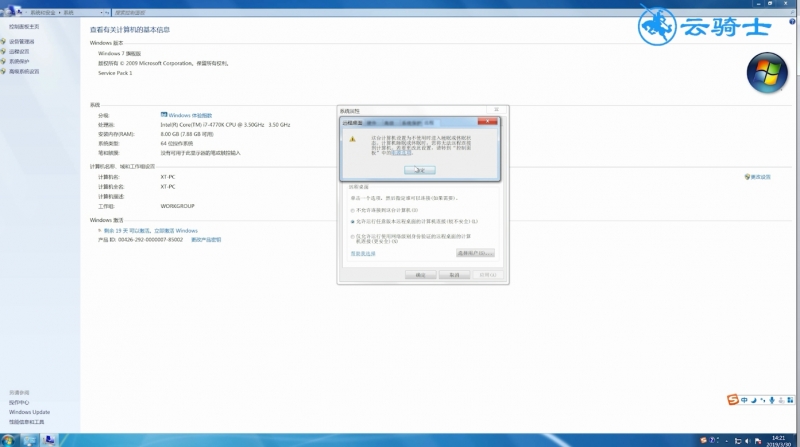Open 高级系统设置 from the left sidebar
800x447 pixels.
[24, 71]
